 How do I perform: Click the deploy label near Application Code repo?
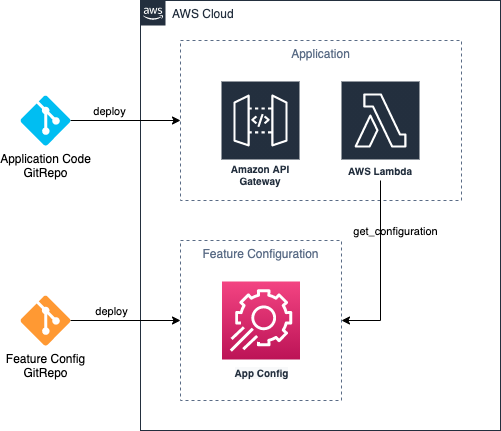click(109, 111)
